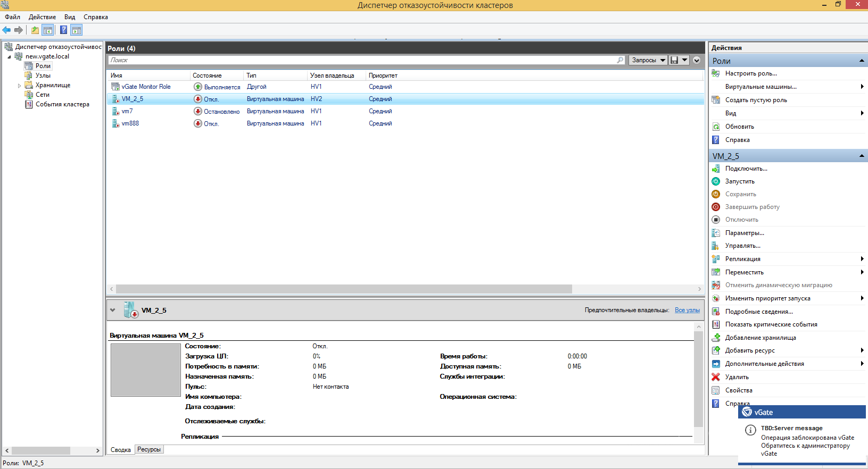
Task: Click Настроить роль action
Action: (x=751, y=73)
